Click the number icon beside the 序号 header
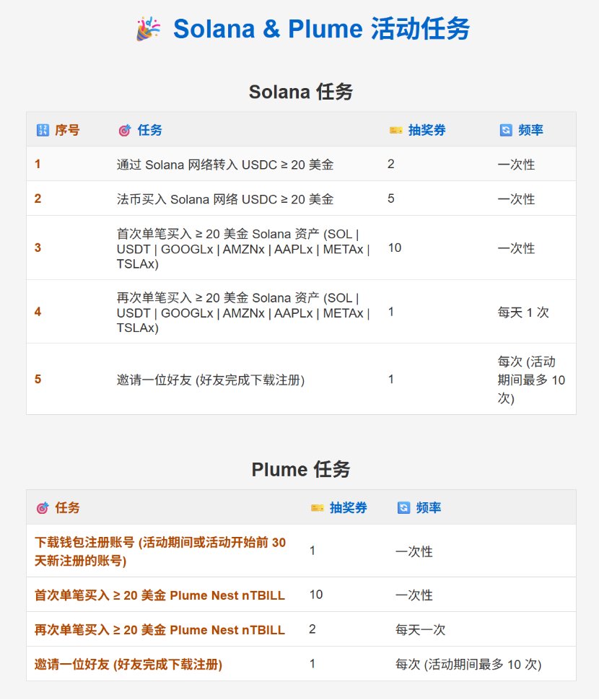599x700 pixels. pos(43,131)
